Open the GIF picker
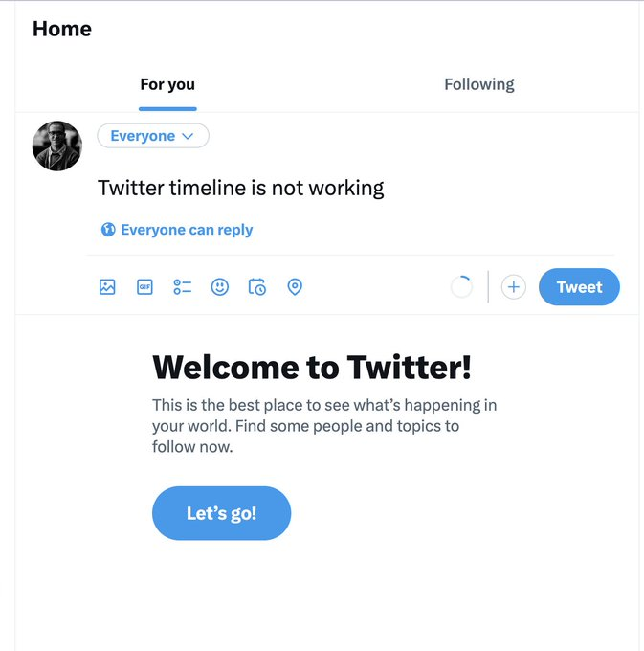 click(144, 286)
